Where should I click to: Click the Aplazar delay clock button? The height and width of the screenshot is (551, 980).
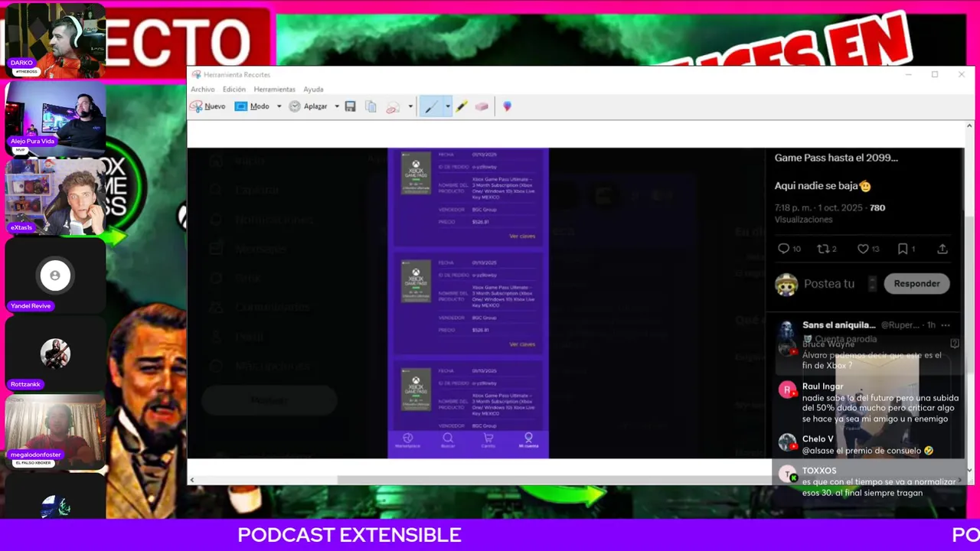click(309, 106)
